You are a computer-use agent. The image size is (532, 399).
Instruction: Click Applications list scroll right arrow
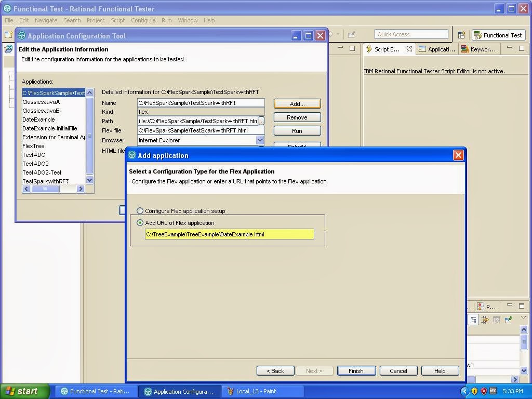[x=81, y=189]
